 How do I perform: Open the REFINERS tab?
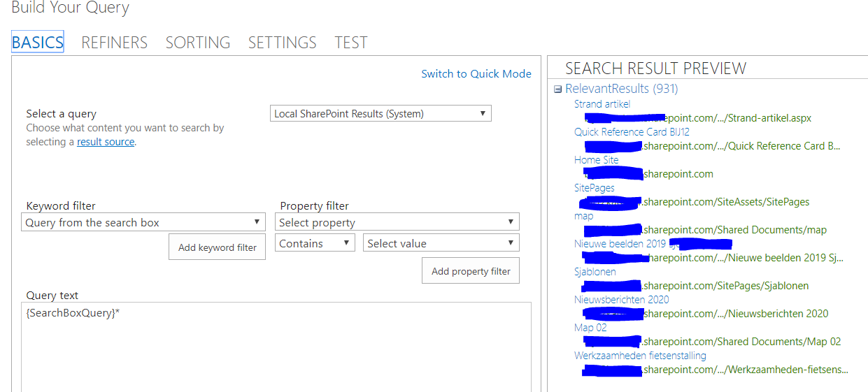tap(115, 43)
